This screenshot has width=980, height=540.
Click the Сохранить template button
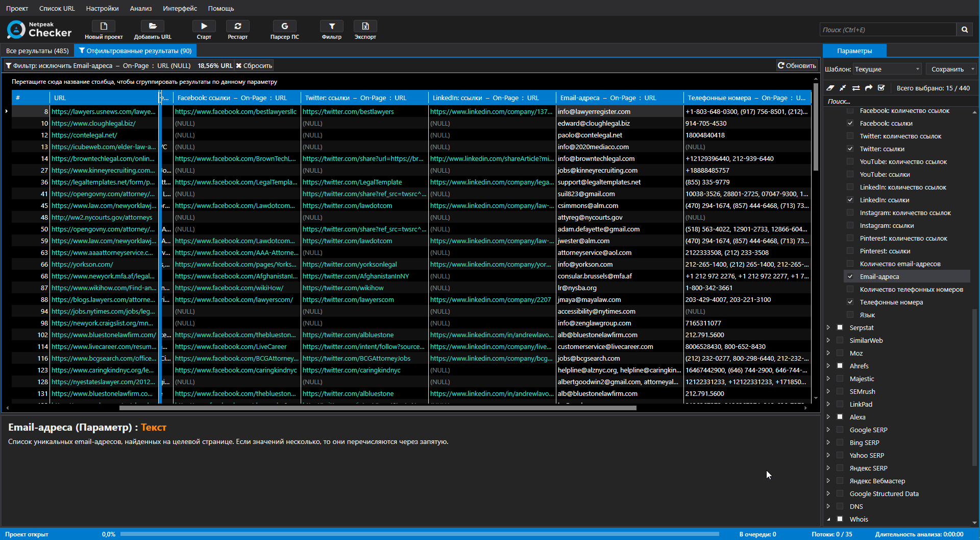pyautogui.click(x=947, y=69)
